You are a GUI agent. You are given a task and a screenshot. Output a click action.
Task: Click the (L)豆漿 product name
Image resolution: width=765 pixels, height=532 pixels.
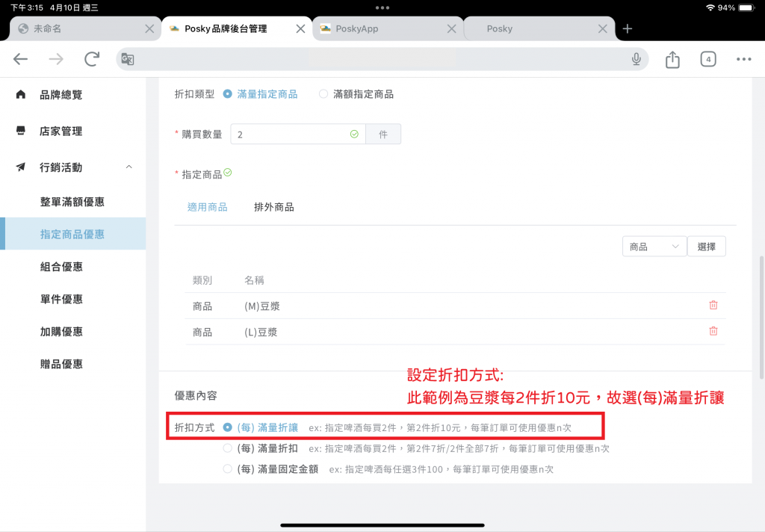coord(261,332)
